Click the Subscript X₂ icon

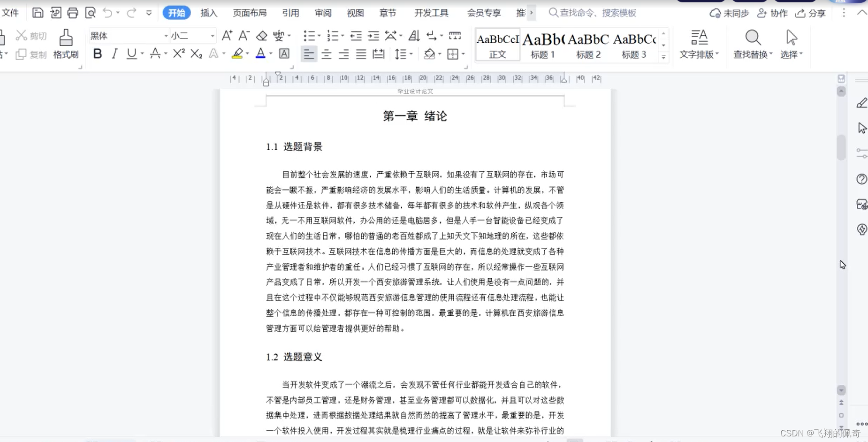(x=196, y=53)
